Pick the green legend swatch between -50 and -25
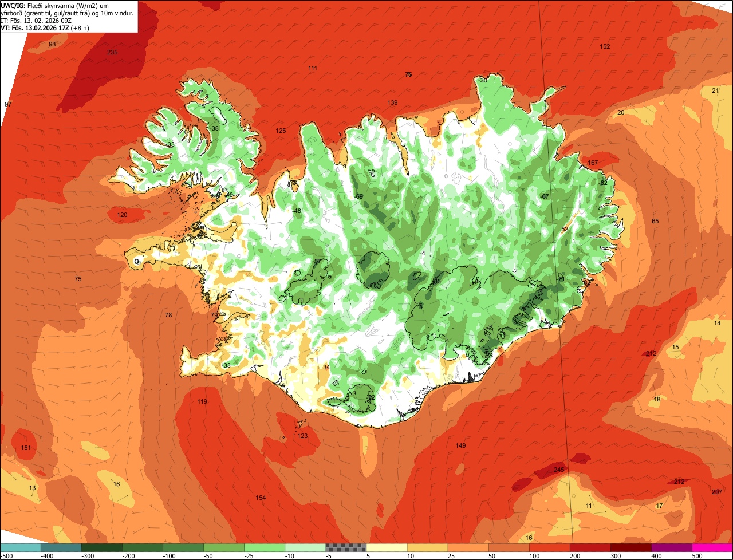The image size is (733, 560). point(224,547)
